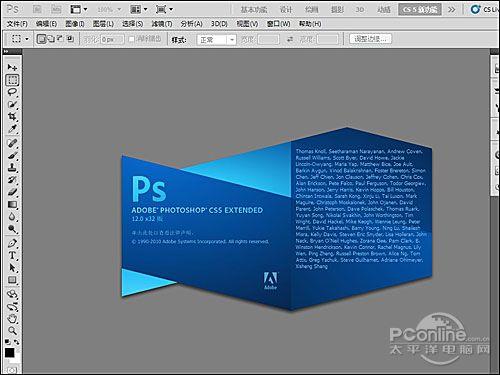This screenshot has width=500, height=375.
Task: Switch to the 摄影 workspace
Action: (337, 10)
